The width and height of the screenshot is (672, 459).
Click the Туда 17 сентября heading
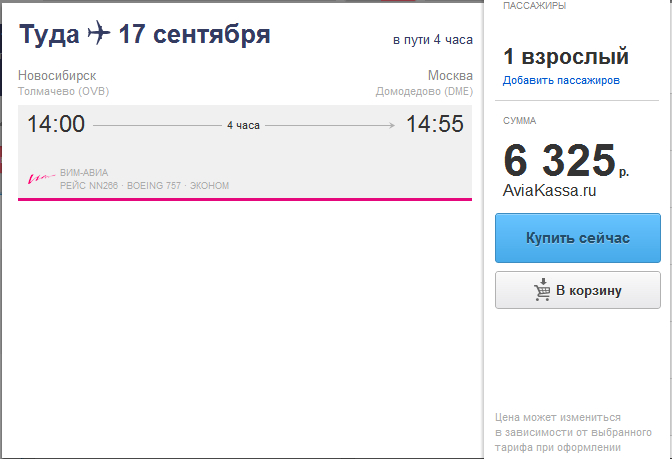click(x=145, y=34)
